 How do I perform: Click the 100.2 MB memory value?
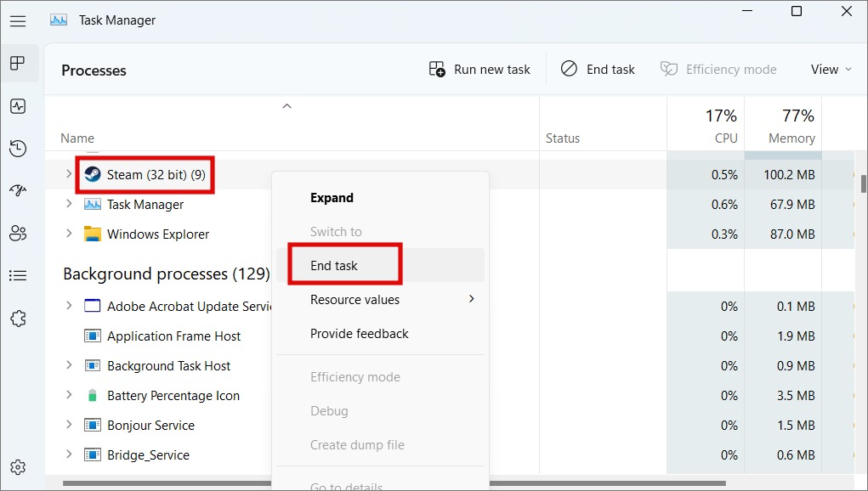tap(789, 175)
